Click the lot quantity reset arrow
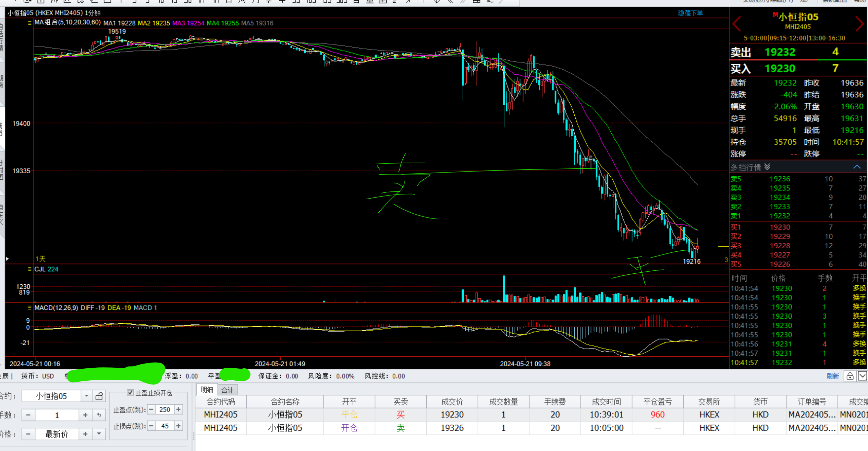Viewport: 868px width, 451px height. [x=99, y=415]
